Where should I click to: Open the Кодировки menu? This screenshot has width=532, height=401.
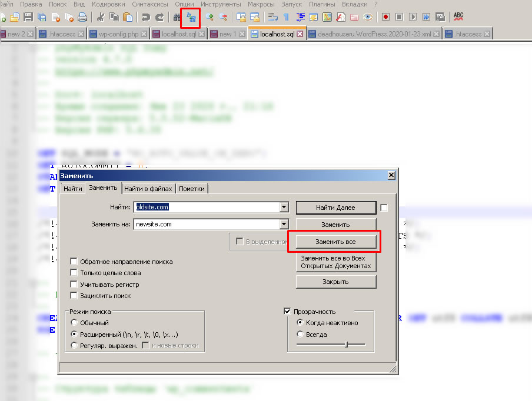coord(108,4)
